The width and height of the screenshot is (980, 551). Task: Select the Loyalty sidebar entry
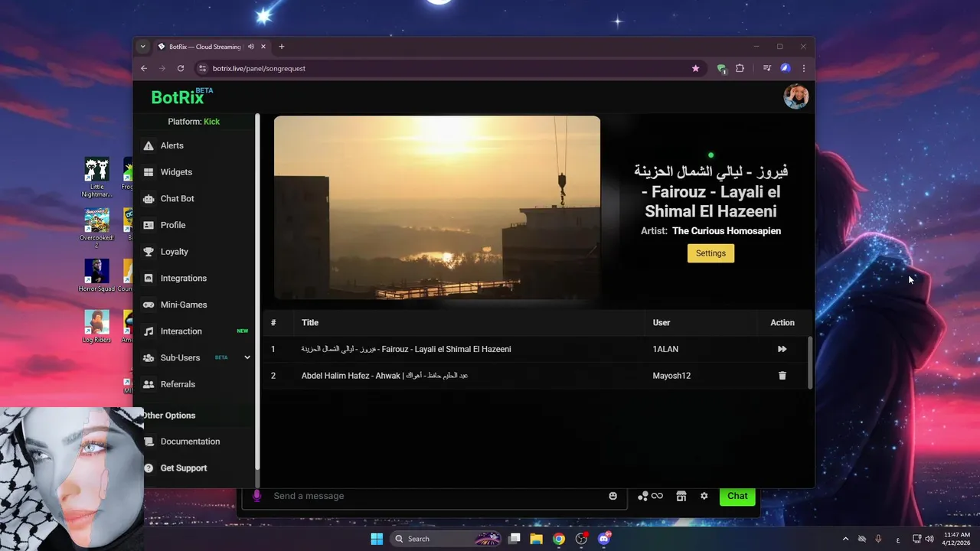pos(195,252)
